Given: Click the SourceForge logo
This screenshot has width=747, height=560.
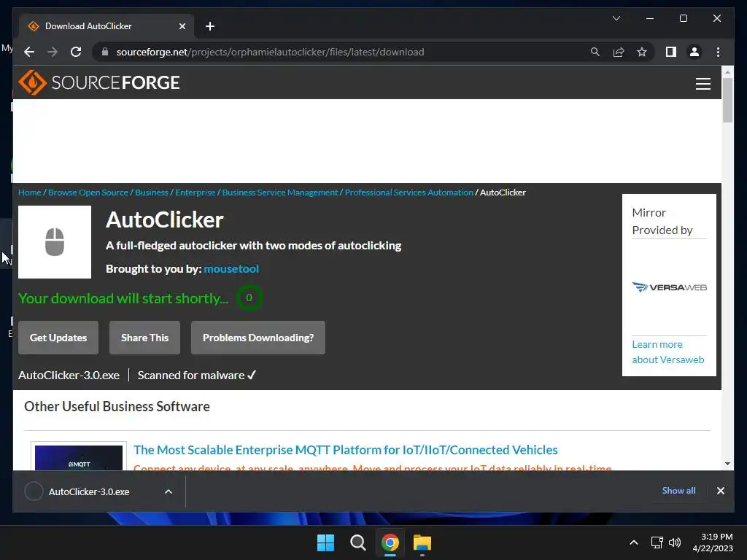Looking at the screenshot, I should [99, 82].
